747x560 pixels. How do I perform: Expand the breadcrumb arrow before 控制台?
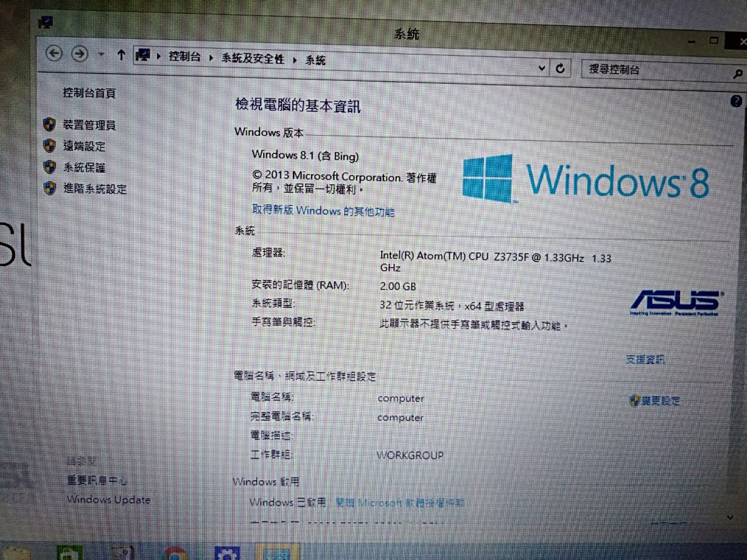click(x=159, y=57)
